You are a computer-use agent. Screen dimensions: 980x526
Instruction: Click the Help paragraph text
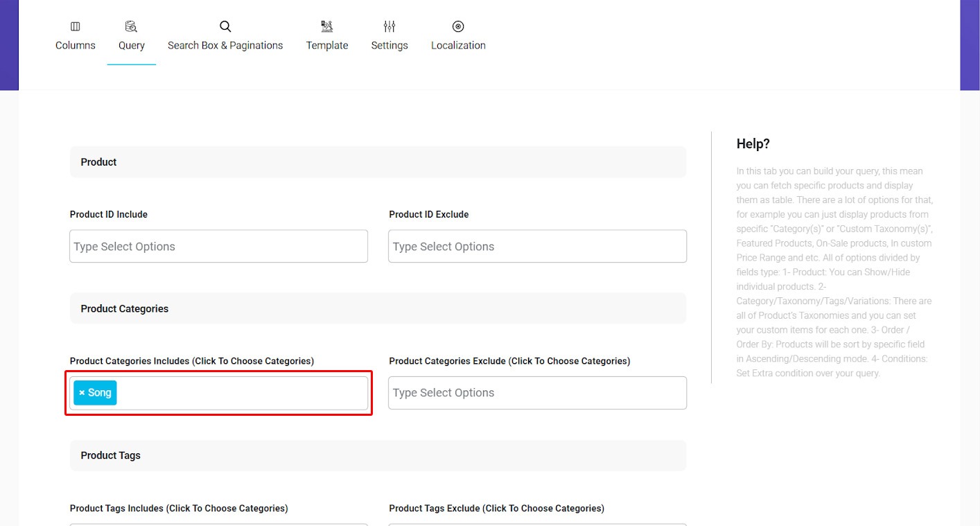coord(834,272)
